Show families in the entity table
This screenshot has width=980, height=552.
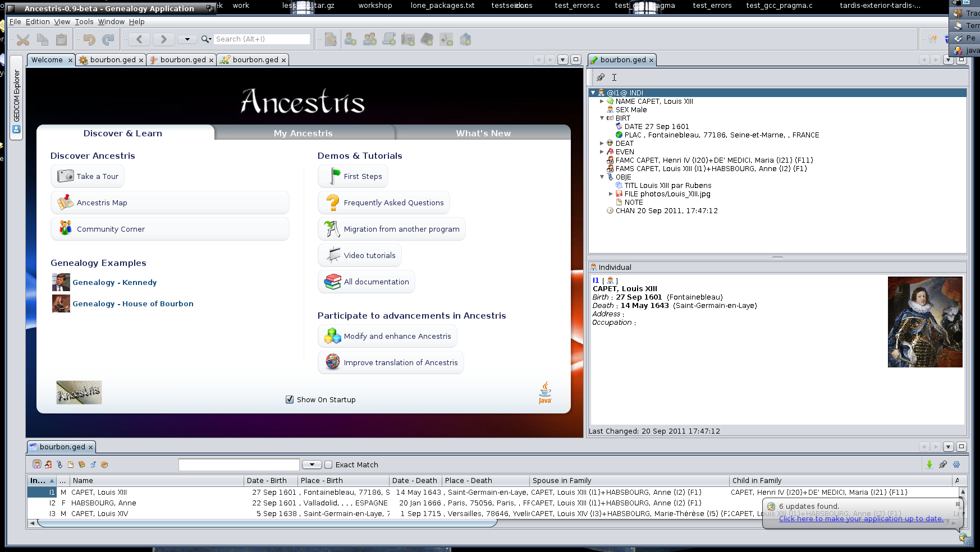click(48, 464)
